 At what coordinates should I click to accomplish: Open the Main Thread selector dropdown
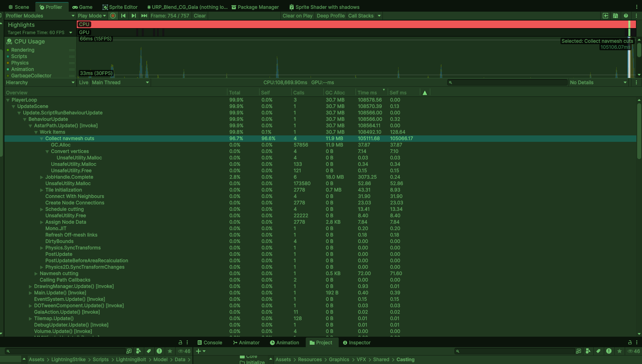[x=120, y=82]
